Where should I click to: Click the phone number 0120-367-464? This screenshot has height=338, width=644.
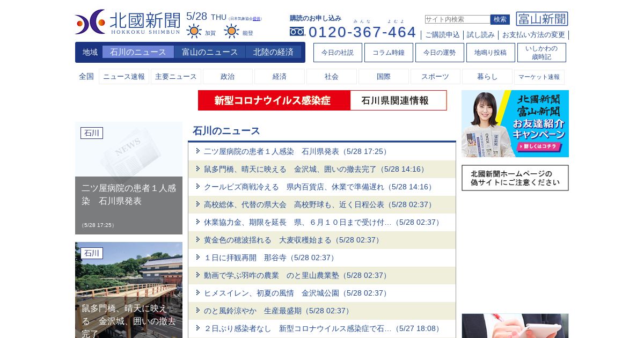click(x=362, y=32)
